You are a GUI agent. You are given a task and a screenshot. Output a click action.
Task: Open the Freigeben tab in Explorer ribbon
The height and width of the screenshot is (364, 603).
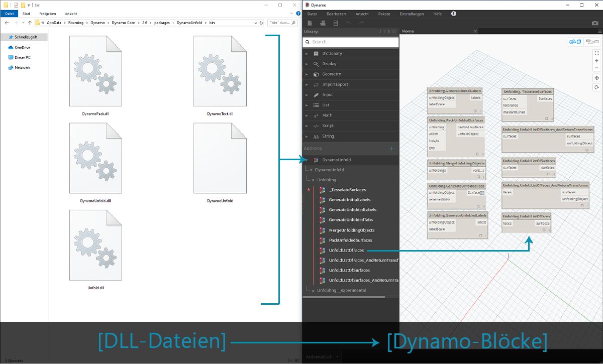pos(48,14)
